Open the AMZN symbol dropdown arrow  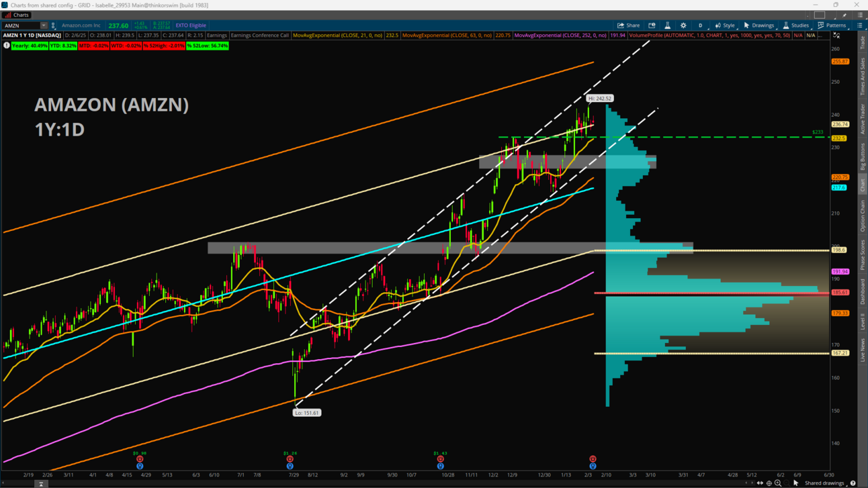click(x=44, y=26)
